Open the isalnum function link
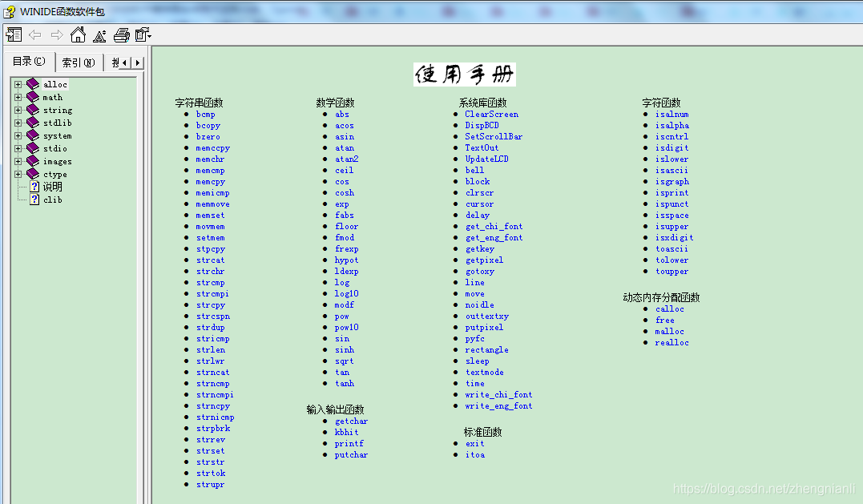The image size is (863, 504). (672, 115)
